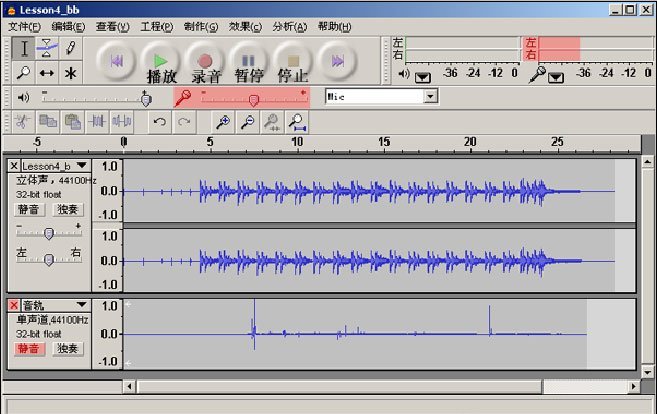This screenshot has height=414, width=657.
Task: Open the 效果(C) menu
Action: point(245,27)
